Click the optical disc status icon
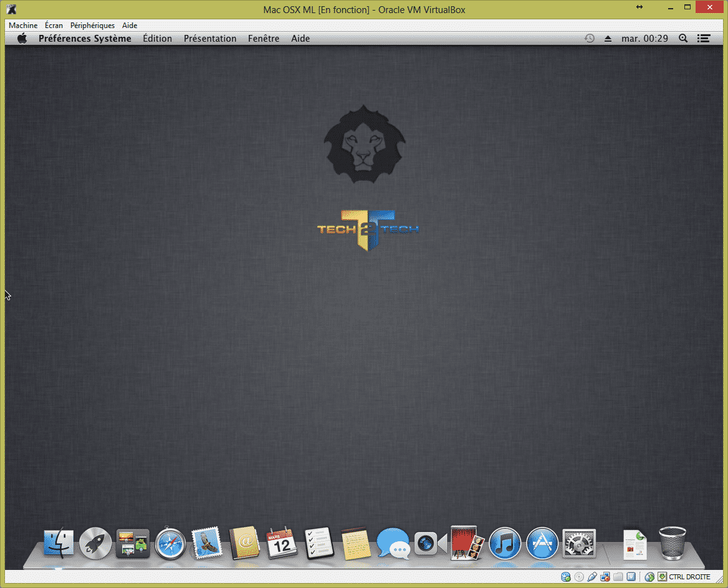The image size is (728, 588). pyautogui.click(x=579, y=577)
